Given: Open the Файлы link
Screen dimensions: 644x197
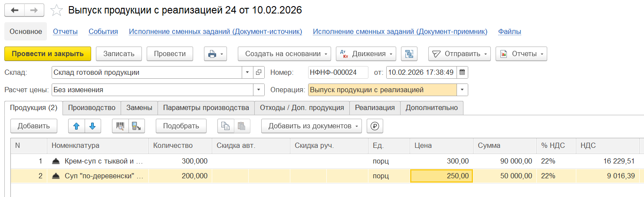Looking at the screenshot, I should point(509,31).
